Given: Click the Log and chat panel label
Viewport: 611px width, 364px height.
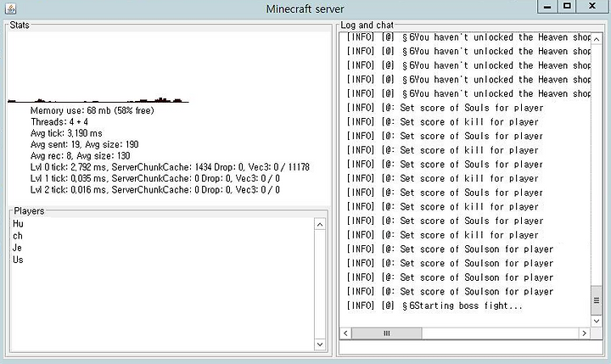Looking at the screenshot, I should click(367, 25).
